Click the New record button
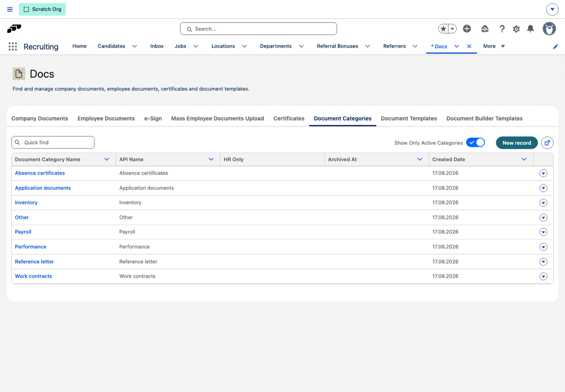565x392 pixels. pyautogui.click(x=517, y=143)
